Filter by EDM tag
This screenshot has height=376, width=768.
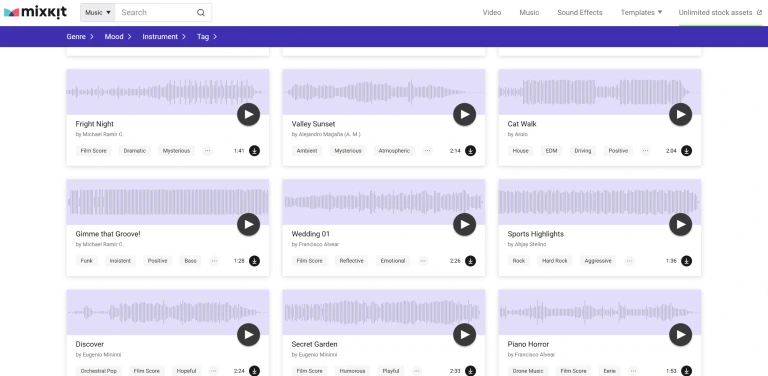click(x=552, y=151)
